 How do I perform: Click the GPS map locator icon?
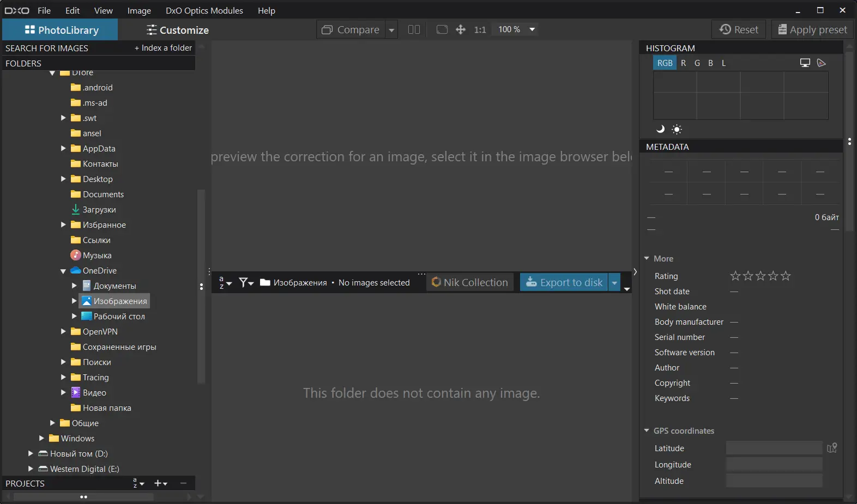[x=832, y=448]
